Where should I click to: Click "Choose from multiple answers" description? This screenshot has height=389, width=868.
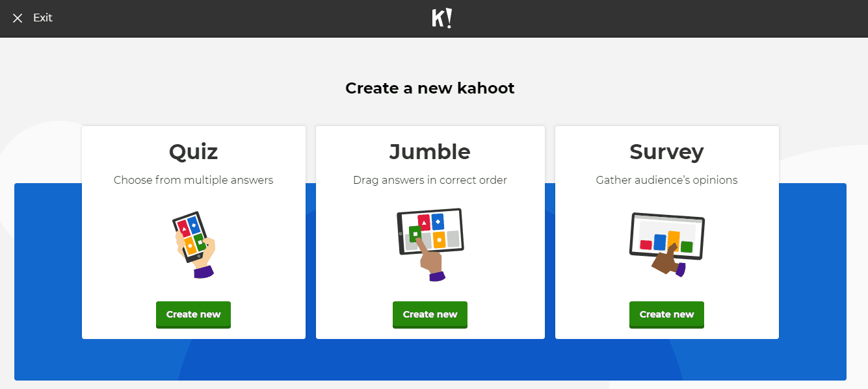pyautogui.click(x=193, y=180)
